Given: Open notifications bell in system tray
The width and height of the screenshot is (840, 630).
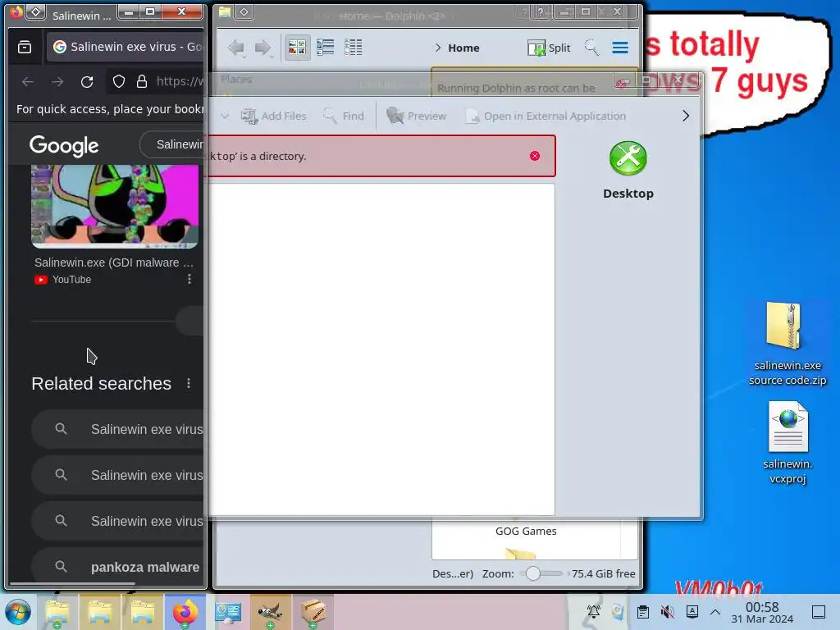Looking at the screenshot, I should pos(593,612).
